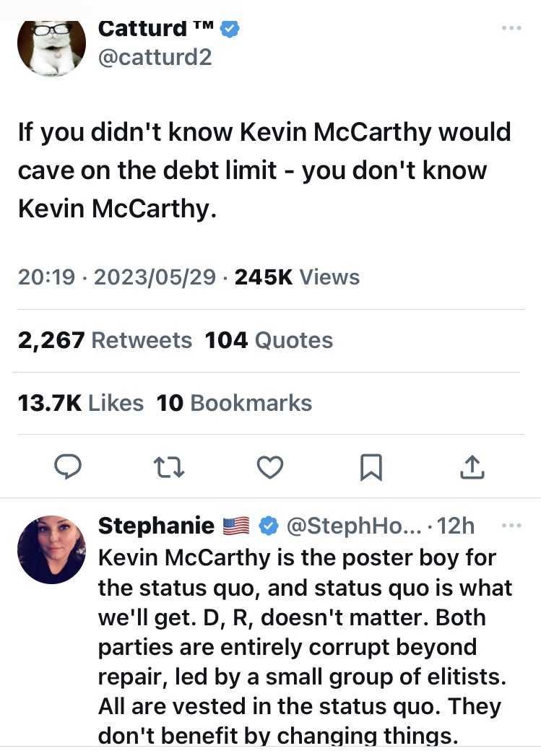The width and height of the screenshot is (541, 756).
Task: Open Catturd tweet's three-dot menu
Action: click(x=511, y=28)
